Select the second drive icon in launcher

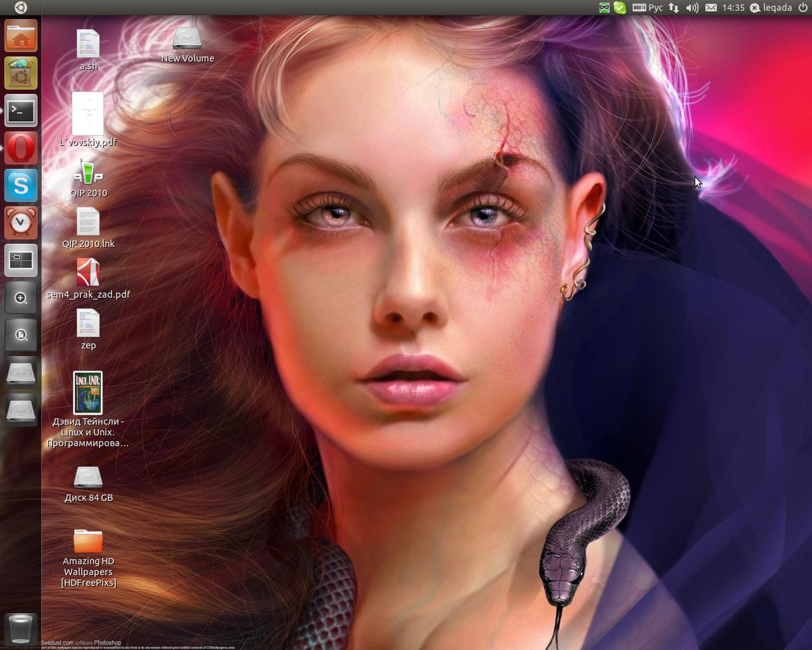[21, 410]
